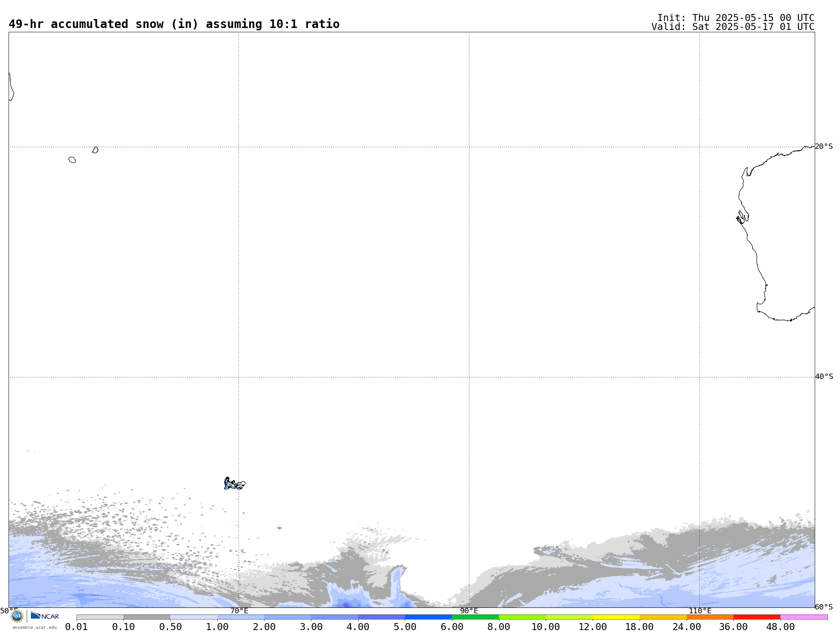Select the 2.00–3.00 blue legend swatch
840x632 pixels.
click(287, 617)
